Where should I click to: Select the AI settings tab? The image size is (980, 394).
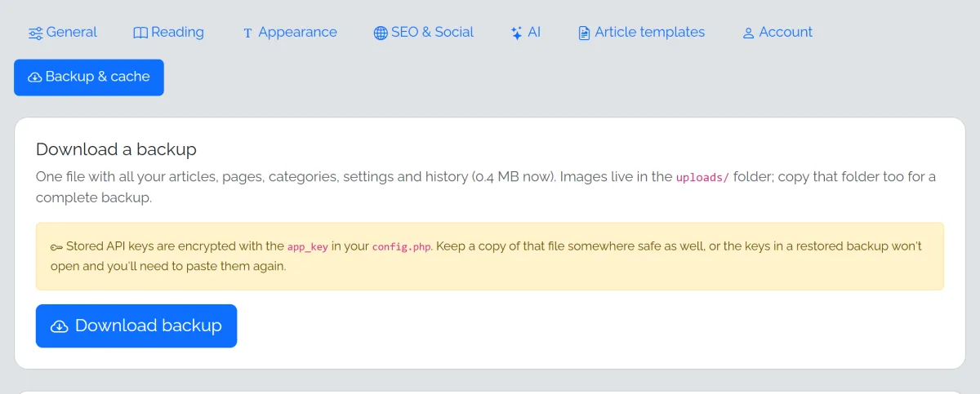(525, 33)
